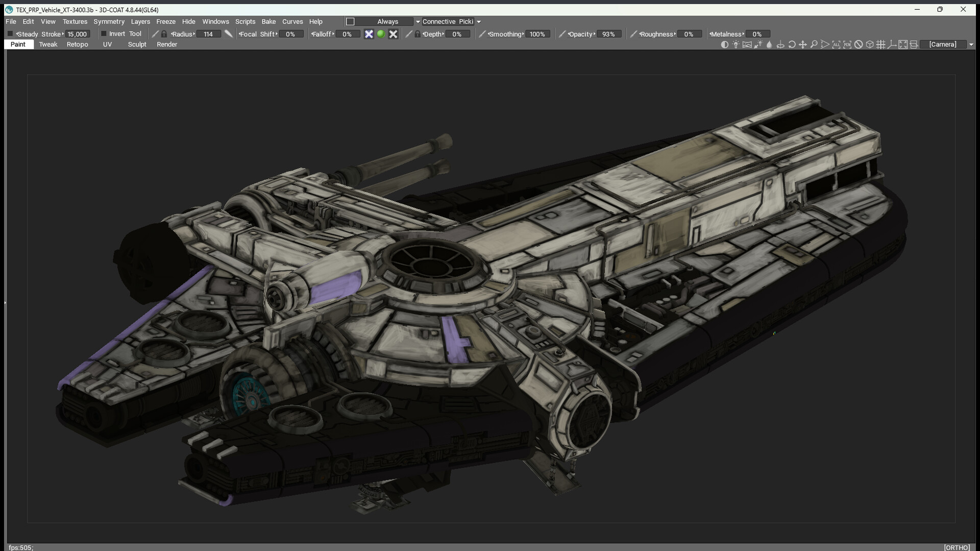The height and width of the screenshot is (551, 980).
Task: Click the Roughness value field
Action: point(689,34)
